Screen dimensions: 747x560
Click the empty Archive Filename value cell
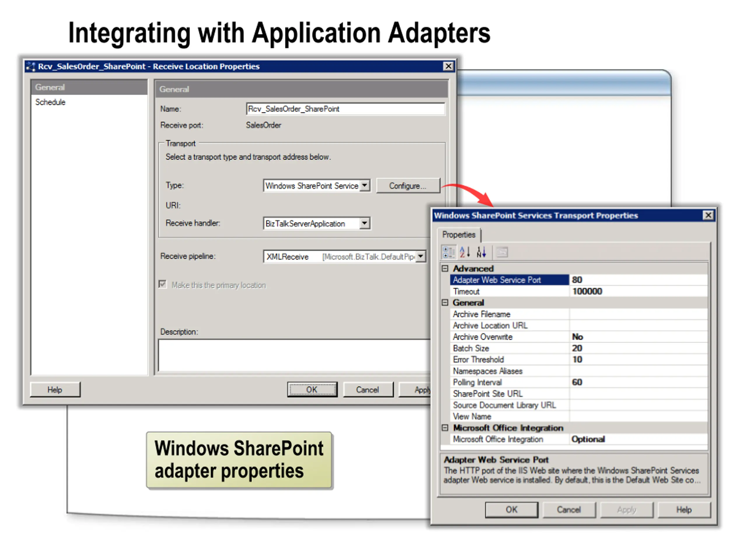click(638, 314)
